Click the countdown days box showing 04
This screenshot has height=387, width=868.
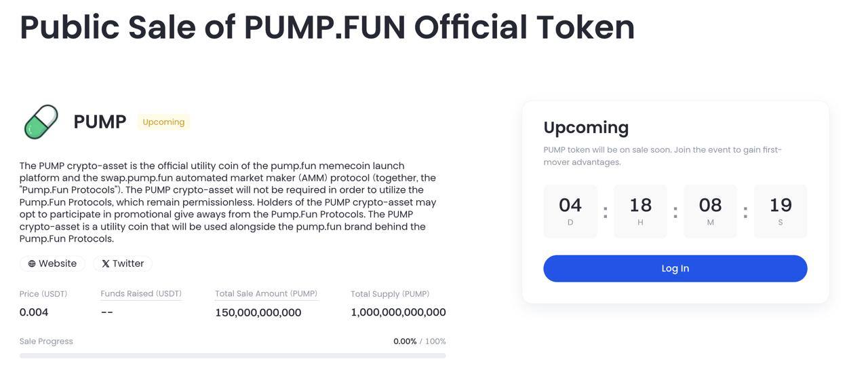coord(570,211)
